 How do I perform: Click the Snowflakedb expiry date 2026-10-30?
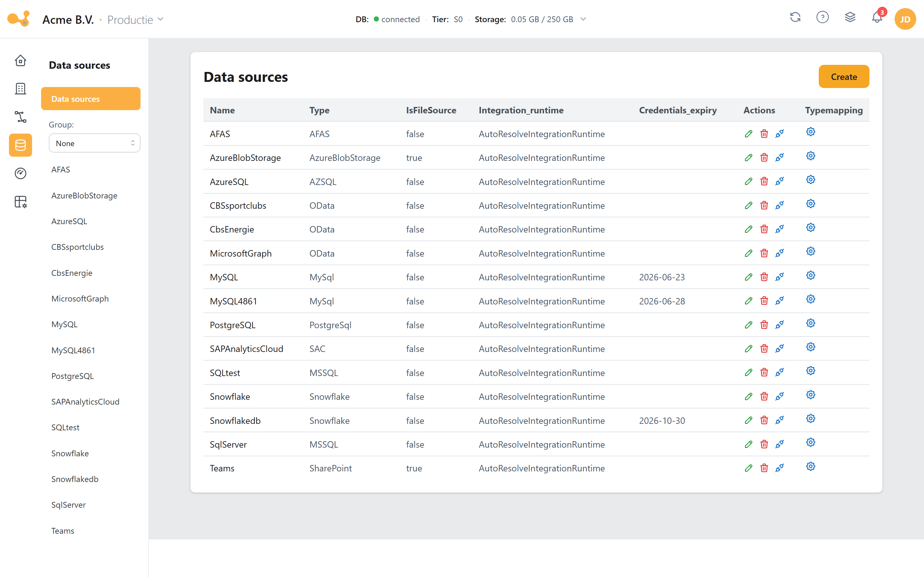click(x=662, y=421)
